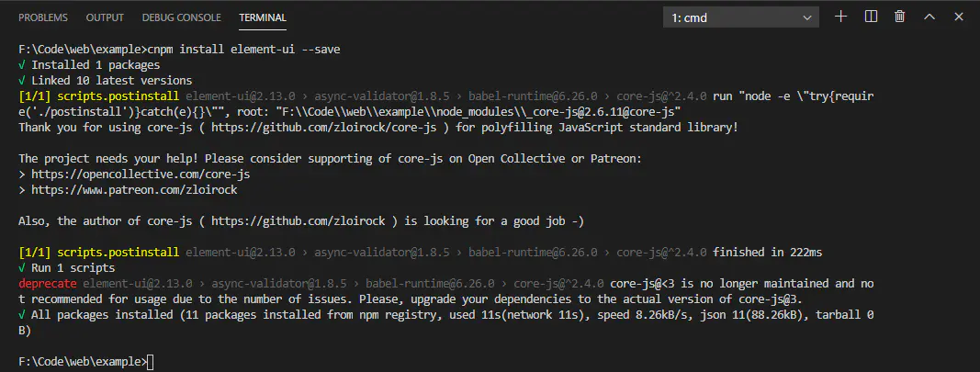Viewport: 980px width, 372px height.
Task: Click the author's github.com/zloirock link
Action: click(310, 220)
